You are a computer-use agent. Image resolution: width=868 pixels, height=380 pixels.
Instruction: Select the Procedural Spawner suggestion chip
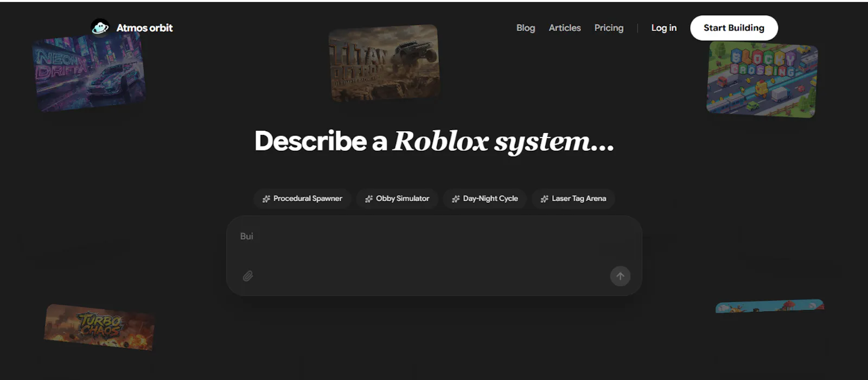click(x=302, y=198)
